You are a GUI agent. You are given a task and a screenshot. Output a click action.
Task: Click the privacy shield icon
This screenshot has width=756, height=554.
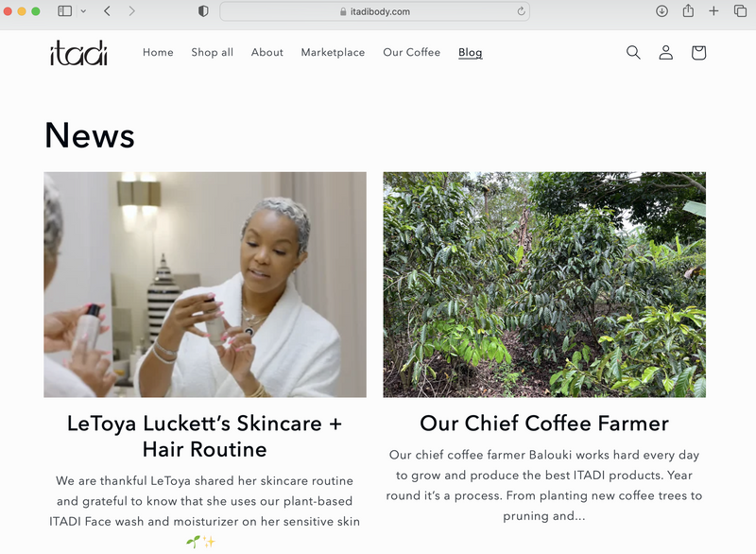pos(203,11)
